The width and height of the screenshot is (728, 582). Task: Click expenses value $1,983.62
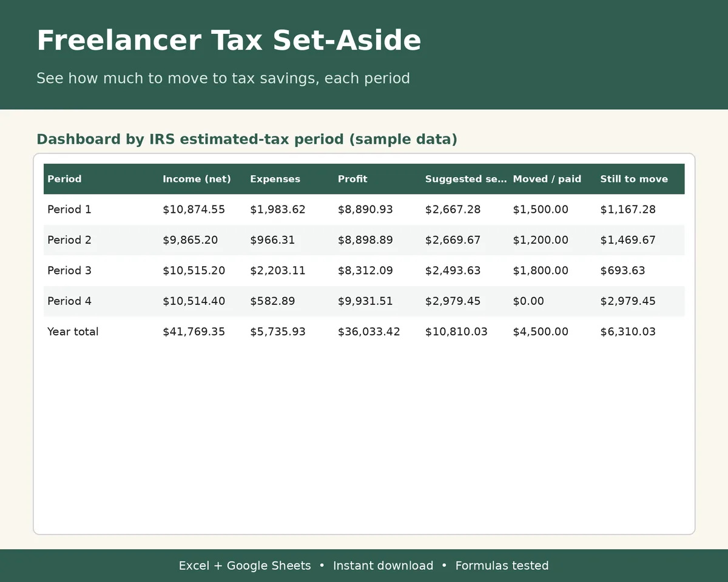pos(278,209)
